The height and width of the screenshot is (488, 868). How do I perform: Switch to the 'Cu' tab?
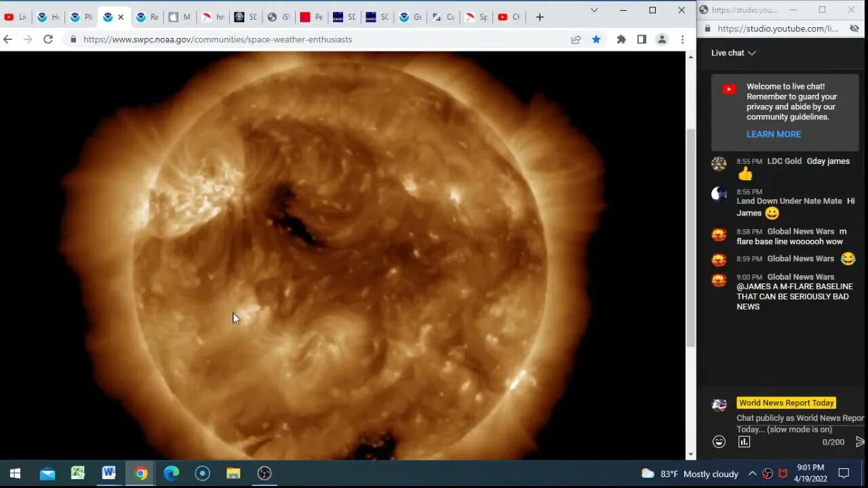click(443, 17)
